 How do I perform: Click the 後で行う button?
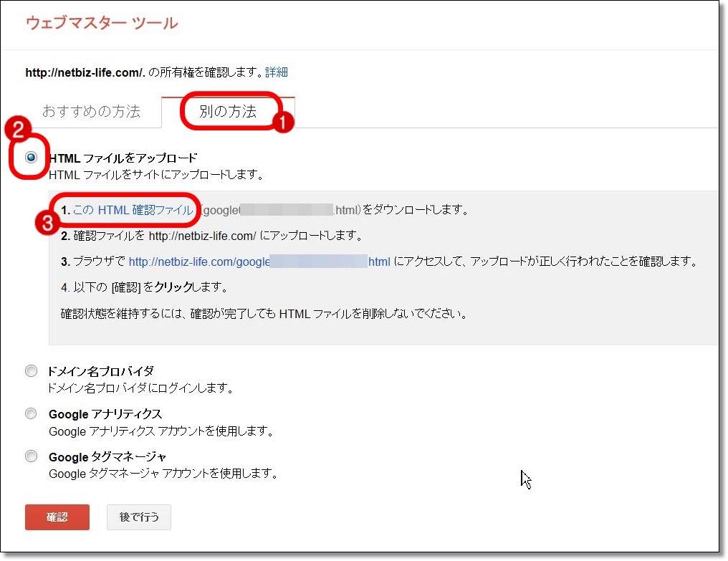pyautogui.click(x=139, y=517)
